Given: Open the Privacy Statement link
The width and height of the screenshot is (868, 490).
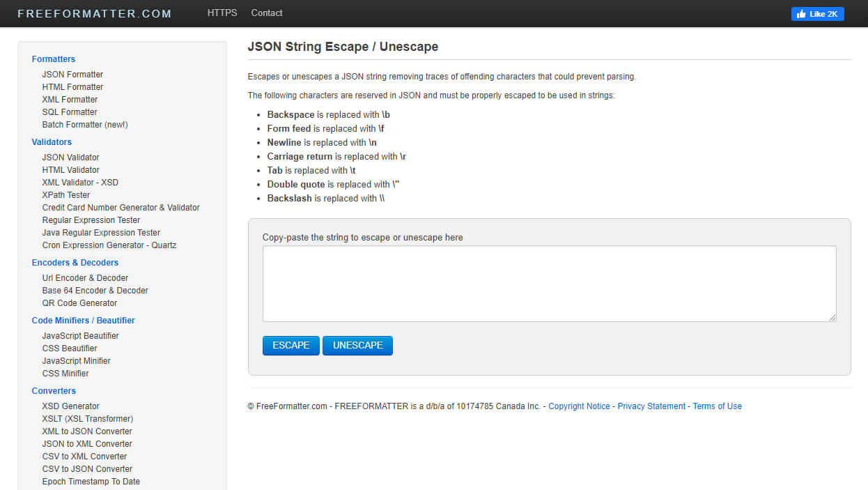Looking at the screenshot, I should (x=651, y=406).
